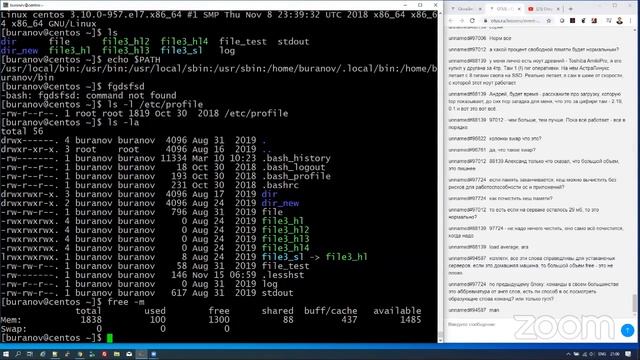Bookmark the page with the star icon
The image size is (640, 360).
click(x=549, y=20)
